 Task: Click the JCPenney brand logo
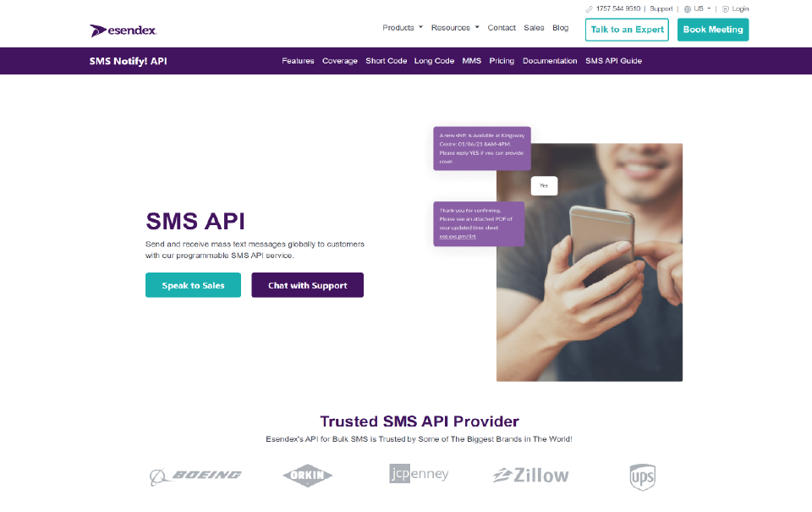(419, 473)
